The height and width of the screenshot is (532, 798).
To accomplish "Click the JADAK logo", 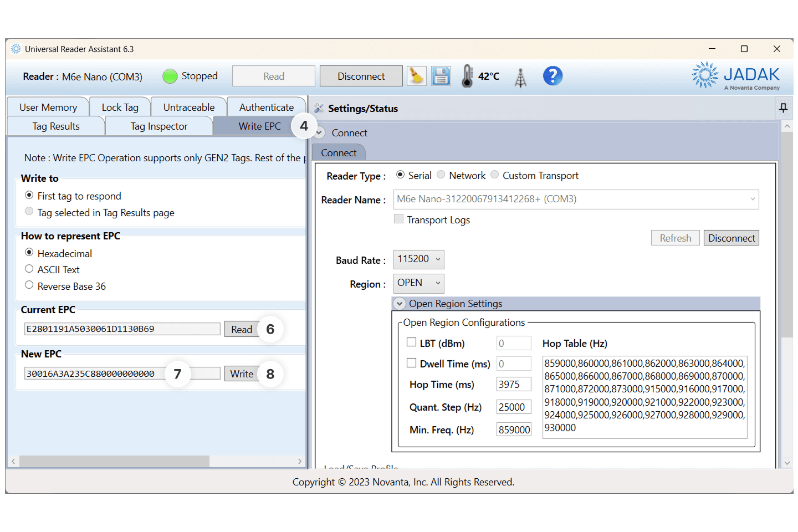I will (x=735, y=76).
